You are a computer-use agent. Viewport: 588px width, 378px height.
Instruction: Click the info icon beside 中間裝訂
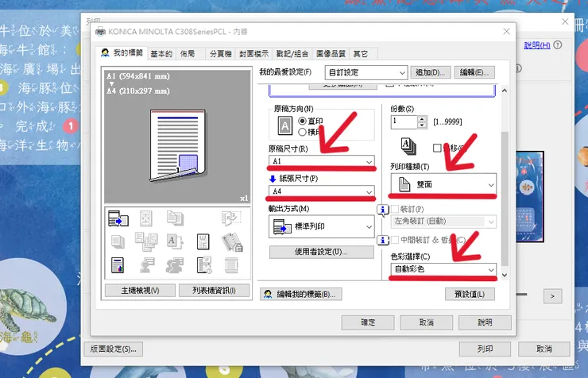pos(382,240)
